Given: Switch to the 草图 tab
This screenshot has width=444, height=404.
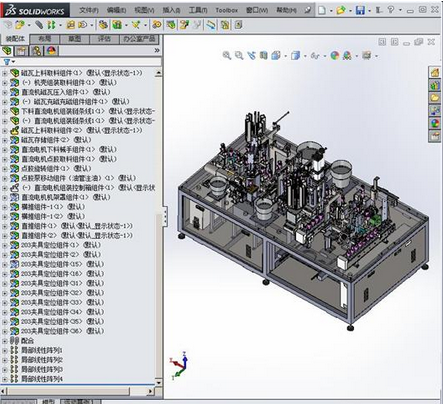Looking at the screenshot, I should point(75,39).
